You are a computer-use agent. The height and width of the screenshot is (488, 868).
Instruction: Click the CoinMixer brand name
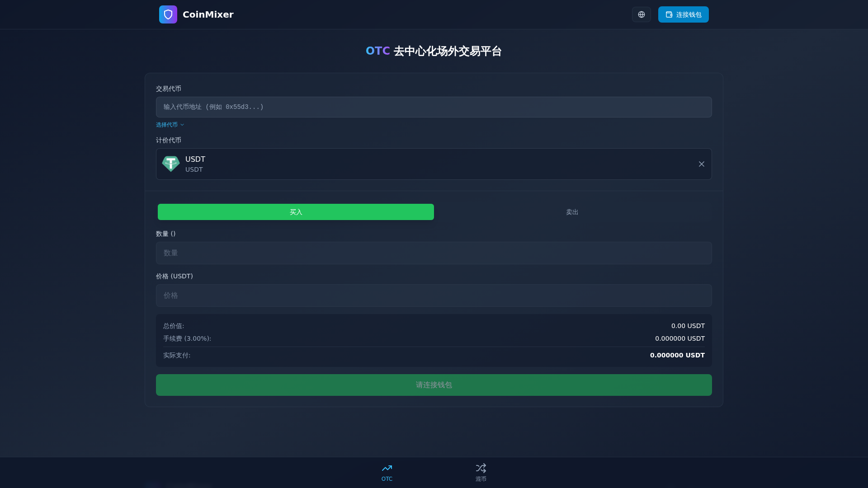coord(208,14)
